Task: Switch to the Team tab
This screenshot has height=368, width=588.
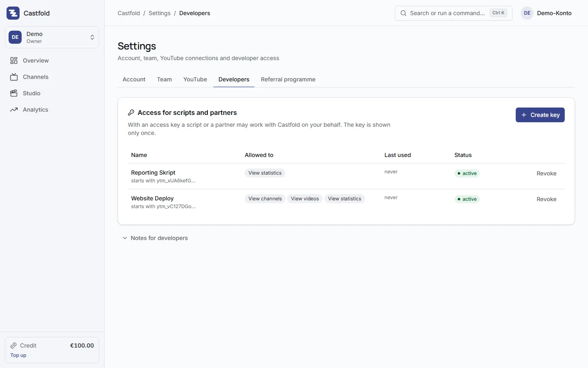Action: pos(164,79)
